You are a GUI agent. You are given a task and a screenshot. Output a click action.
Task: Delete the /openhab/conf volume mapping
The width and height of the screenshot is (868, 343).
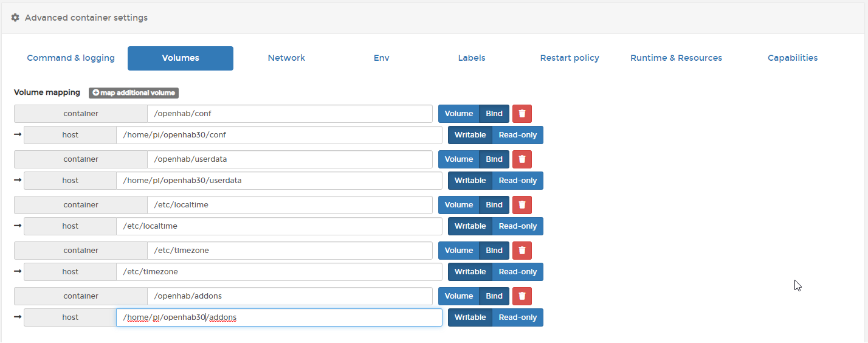(x=522, y=114)
